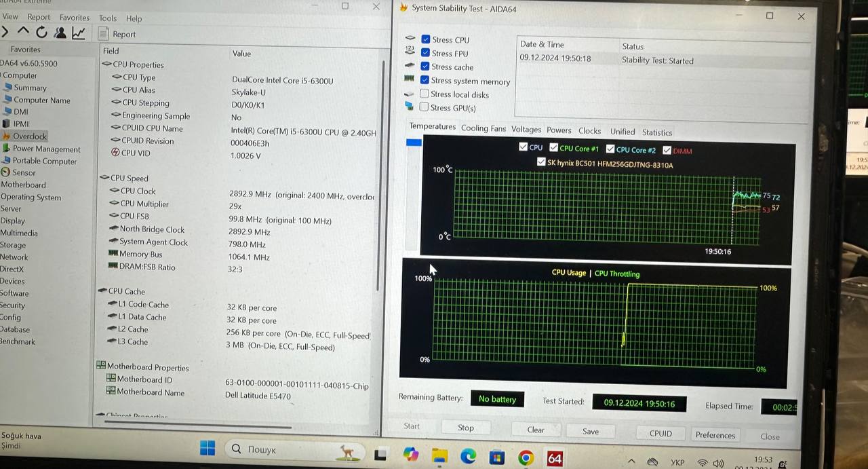Screen dimensions: 868x469
Task: Click the taskbar search box
Action: tap(294, 449)
